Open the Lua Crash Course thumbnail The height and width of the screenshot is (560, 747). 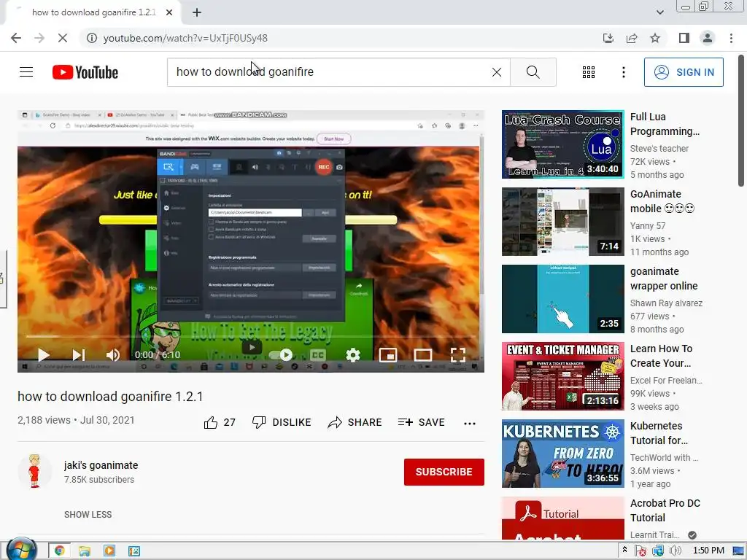point(562,144)
